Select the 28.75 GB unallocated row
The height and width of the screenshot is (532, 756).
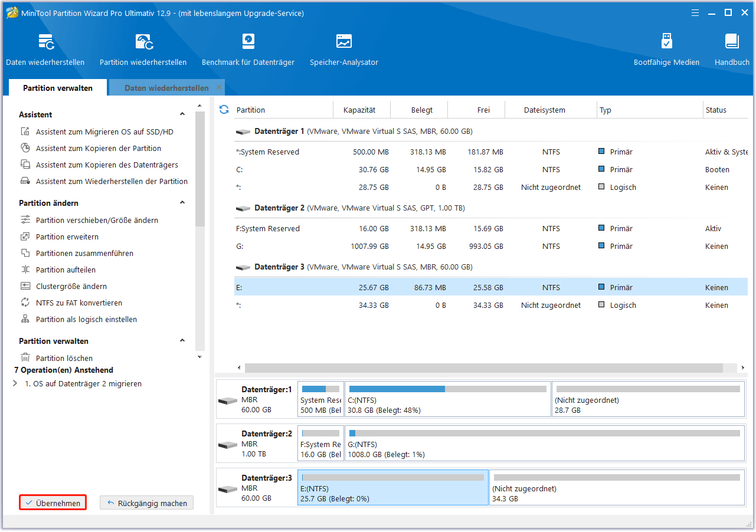491,188
